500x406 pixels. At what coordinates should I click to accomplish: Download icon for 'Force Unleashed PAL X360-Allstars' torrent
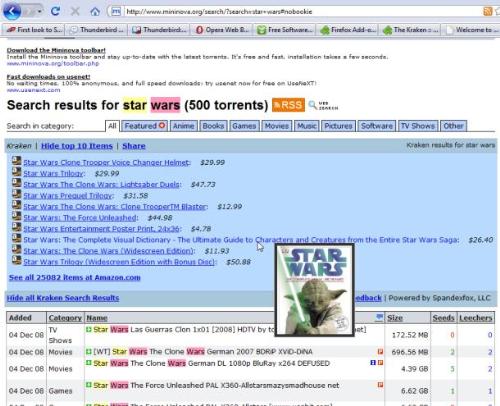pos(89,385)
